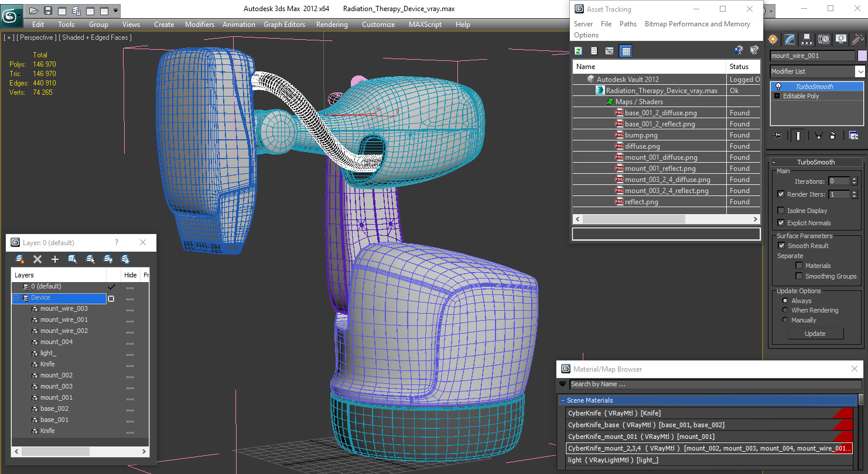This screenshot has width=868, height=474.
Task: Increment the Render Iters spinner
Action: point(854,192)
